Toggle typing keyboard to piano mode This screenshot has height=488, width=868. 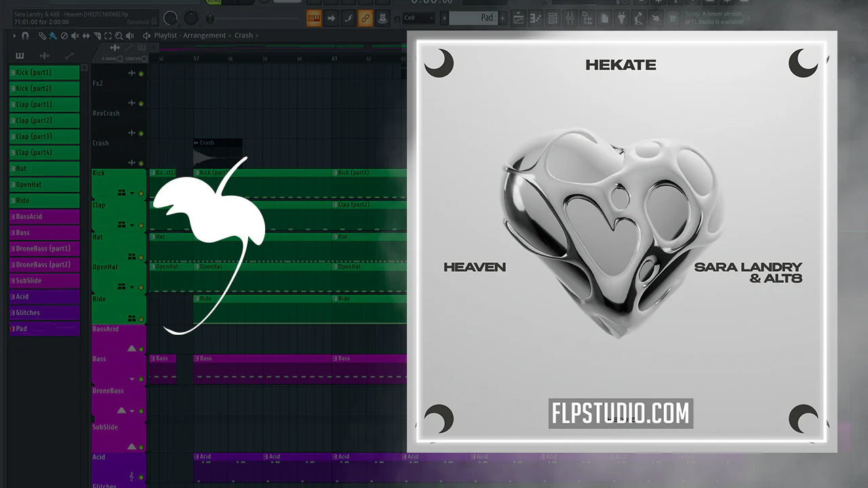pyautogui.click(x=314, y=18)
